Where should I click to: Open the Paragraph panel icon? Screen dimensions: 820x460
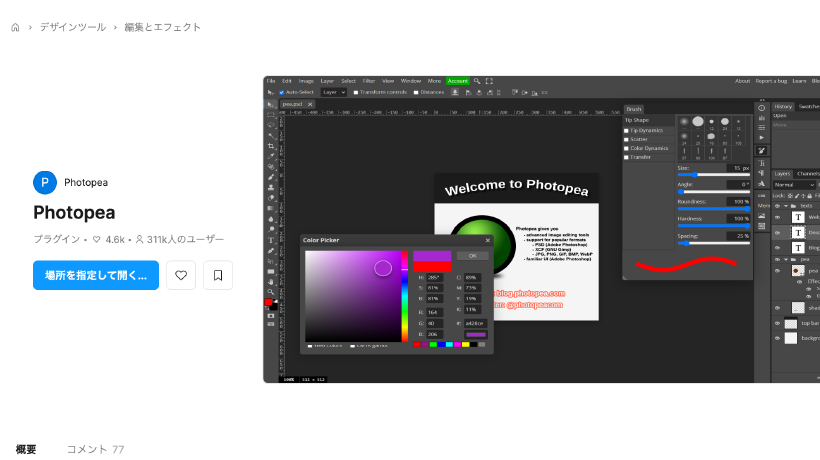pos(761,173)
